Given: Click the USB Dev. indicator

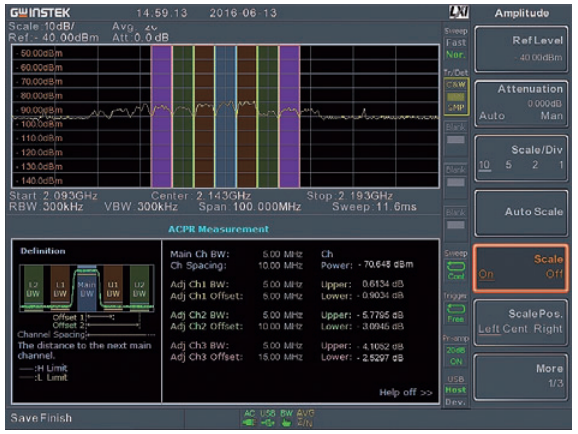Looking at the screenshot, I should click(455, 402).
